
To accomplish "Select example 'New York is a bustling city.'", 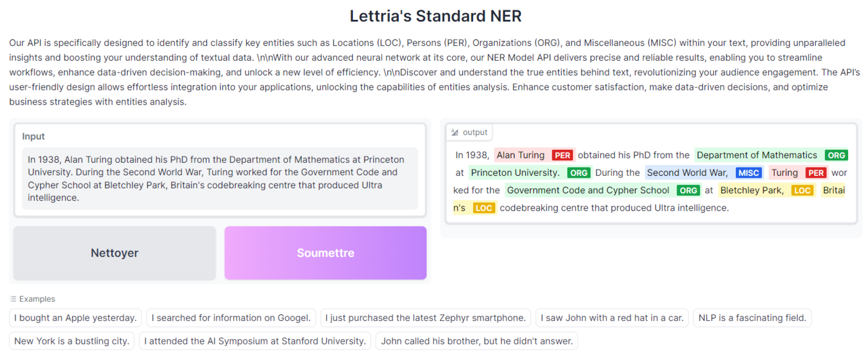I will tap(72, 341).
